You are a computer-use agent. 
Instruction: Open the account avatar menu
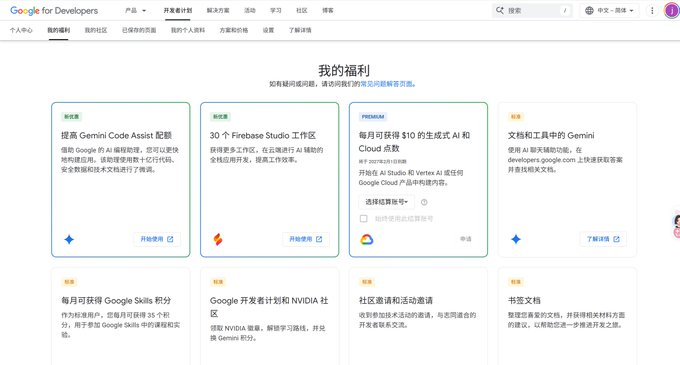[672, 10]
